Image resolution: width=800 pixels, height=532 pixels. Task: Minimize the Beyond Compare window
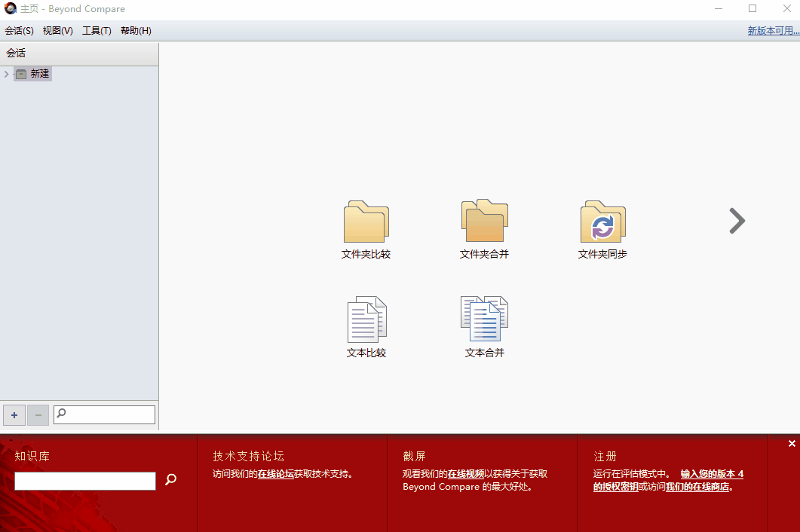pyautogui.click(x=719, y=9)
